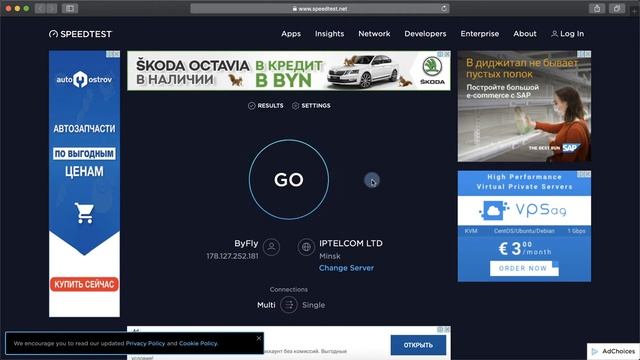
Task: Open the About menu item
Action: click(x=525, y=34)
